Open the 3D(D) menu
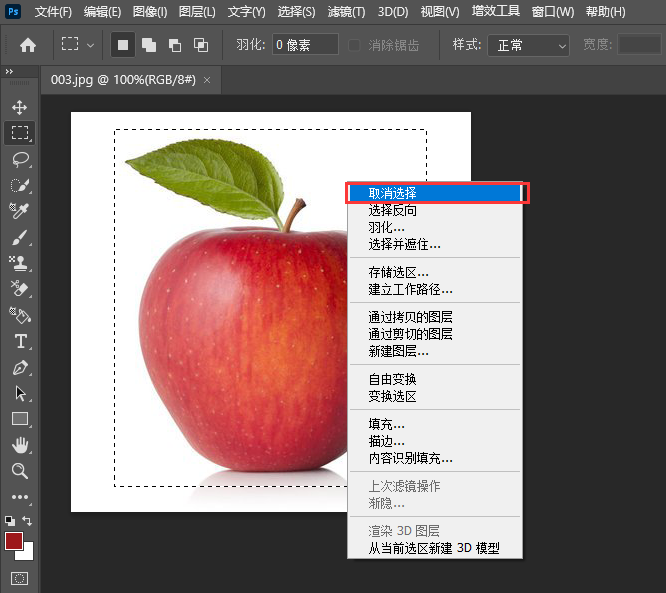This screenshot has width=666, height=593. [x=393, y=11]
